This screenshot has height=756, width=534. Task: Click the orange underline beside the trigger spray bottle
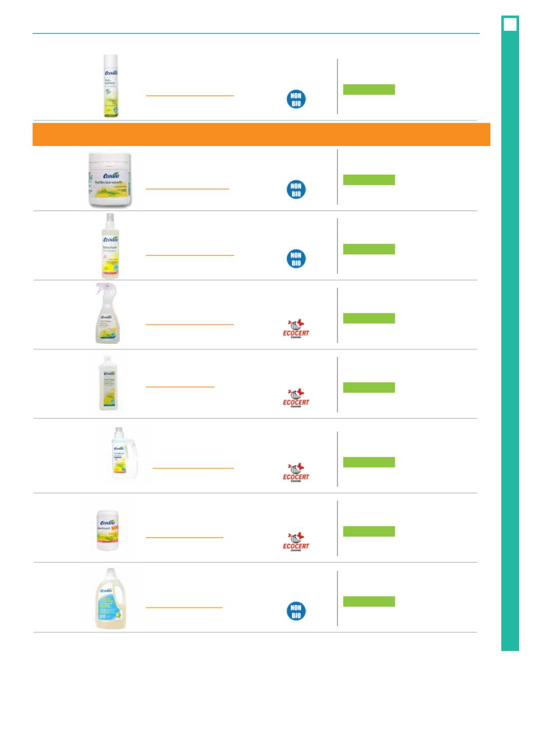[190, 324]
